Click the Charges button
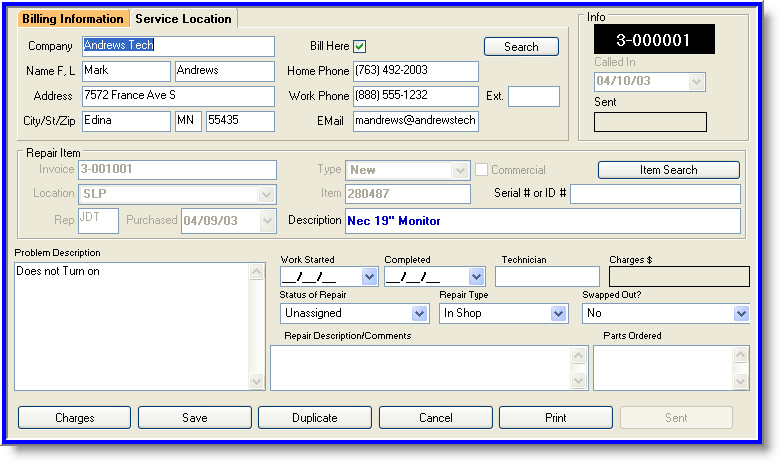The image size is (780, 462). pos(74,418)
